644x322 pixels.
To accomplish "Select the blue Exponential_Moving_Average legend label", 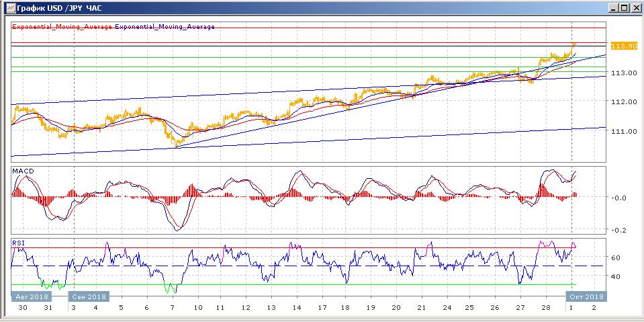I will [165, 27].
